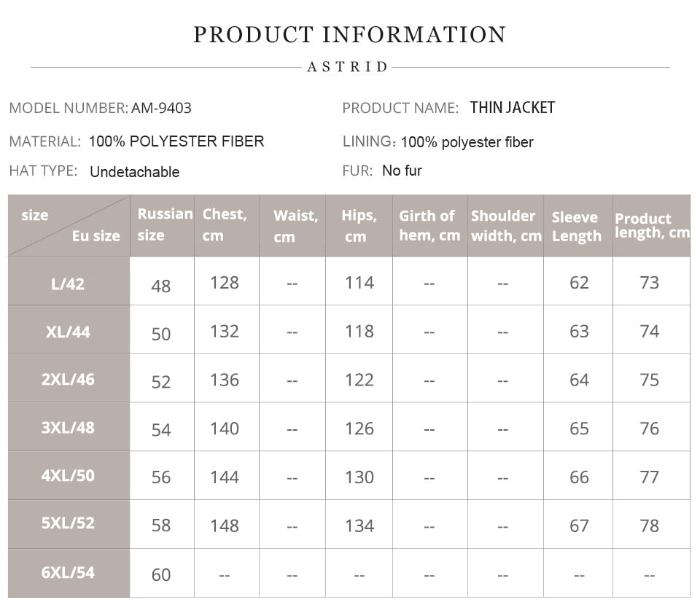Select the 2XL/46 size row label
This screenshot has height=610, width=700.
point(69,380)
